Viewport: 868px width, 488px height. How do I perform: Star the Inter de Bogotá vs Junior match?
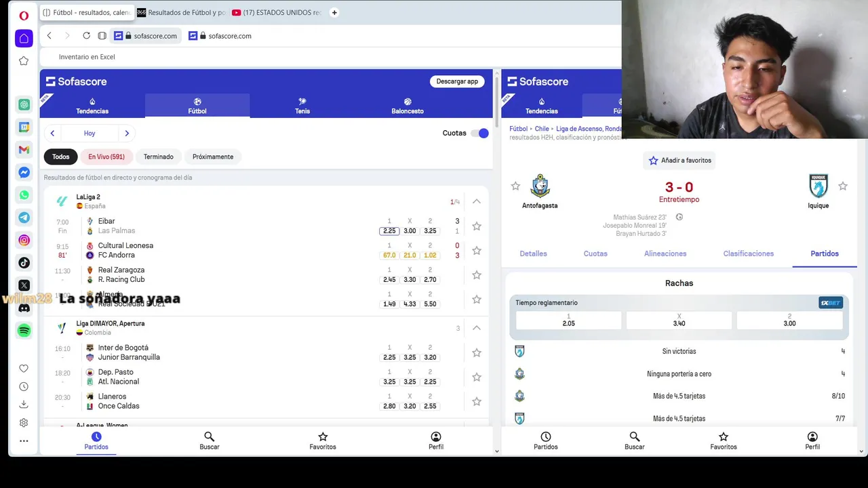click(x=477, y=353)
